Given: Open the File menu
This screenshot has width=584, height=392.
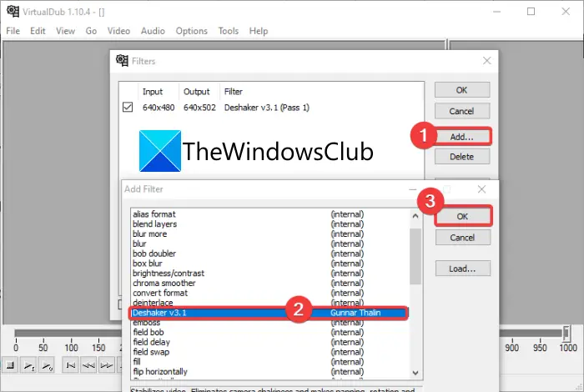Looking at the screenshot, I should [13, 31].
